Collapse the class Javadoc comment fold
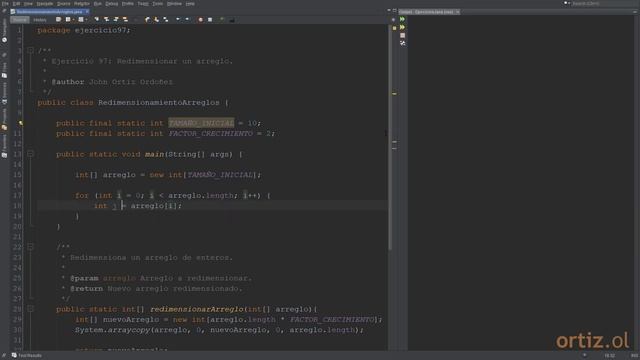 31,51
